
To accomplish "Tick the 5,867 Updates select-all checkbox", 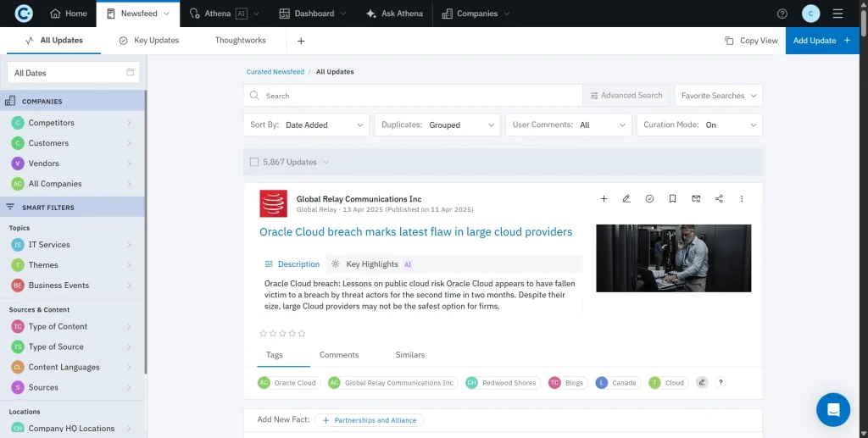I will [254, 162].
